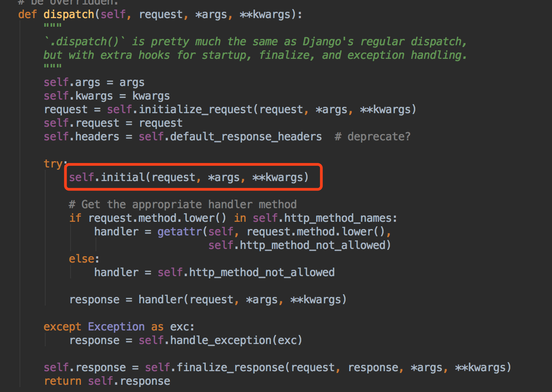The width and height of the screenshot is (552, 392).
Task: Select the line self.args = args
Action: coord(94,82)
